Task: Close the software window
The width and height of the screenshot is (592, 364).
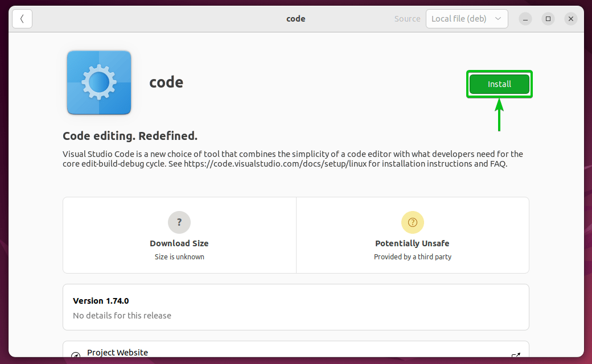Action: coord(571,19)
